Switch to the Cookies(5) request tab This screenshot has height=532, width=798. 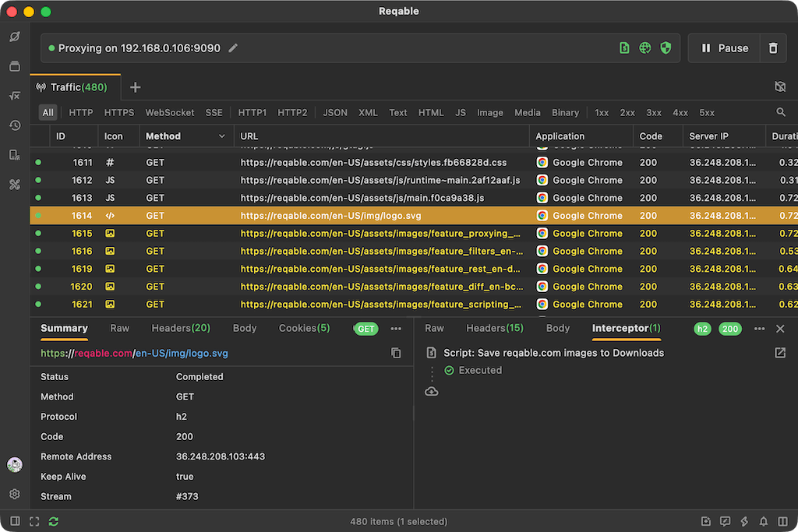click(304, 328)
